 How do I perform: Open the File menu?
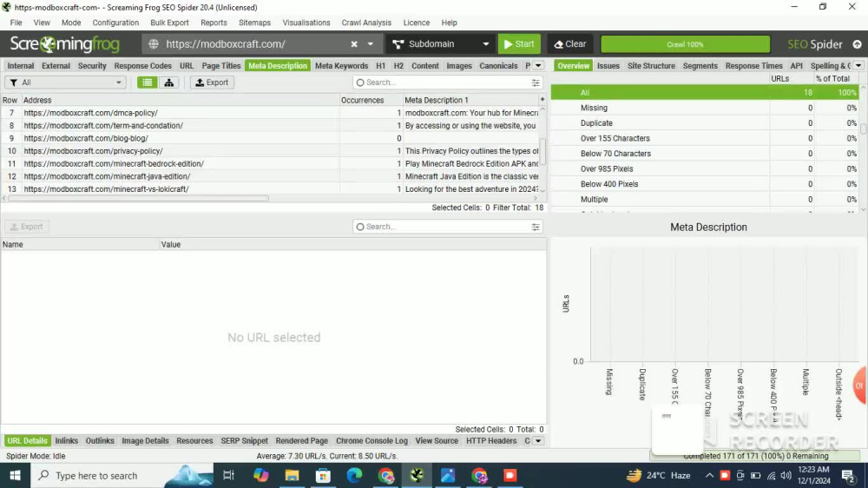click(x=16, y=23)
